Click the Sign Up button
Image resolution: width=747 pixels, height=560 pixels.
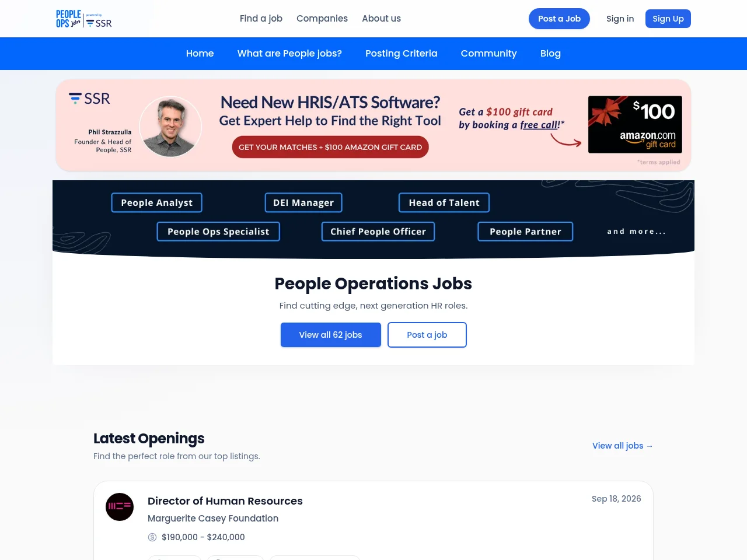pos(668,19)
